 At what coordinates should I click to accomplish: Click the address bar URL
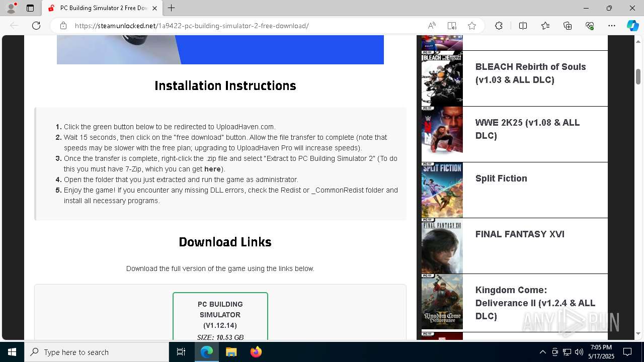click(192, 26)
